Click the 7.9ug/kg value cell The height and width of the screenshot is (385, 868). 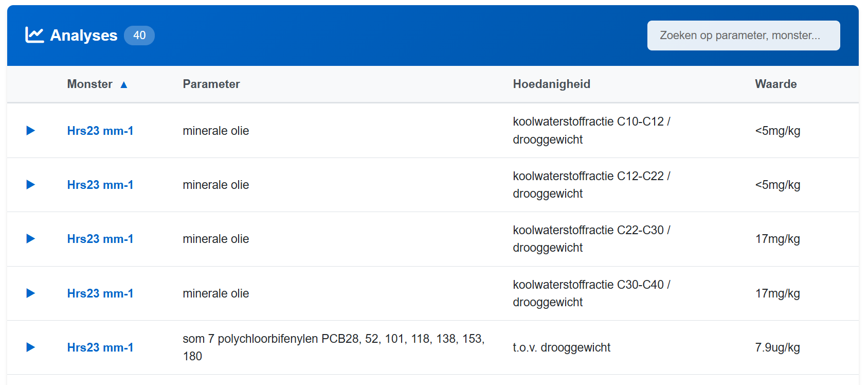coord(777,347)
